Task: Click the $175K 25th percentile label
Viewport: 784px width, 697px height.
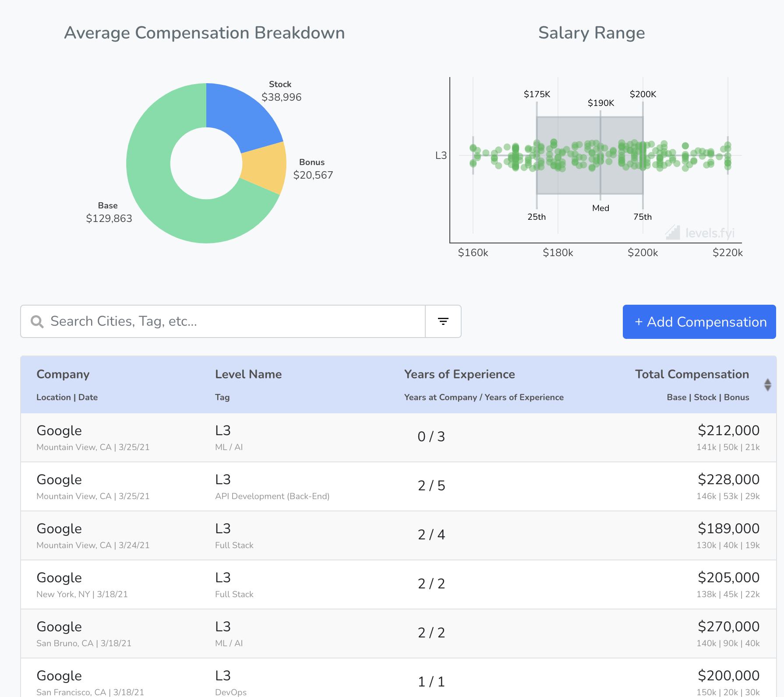Action: tap(537, 94)
